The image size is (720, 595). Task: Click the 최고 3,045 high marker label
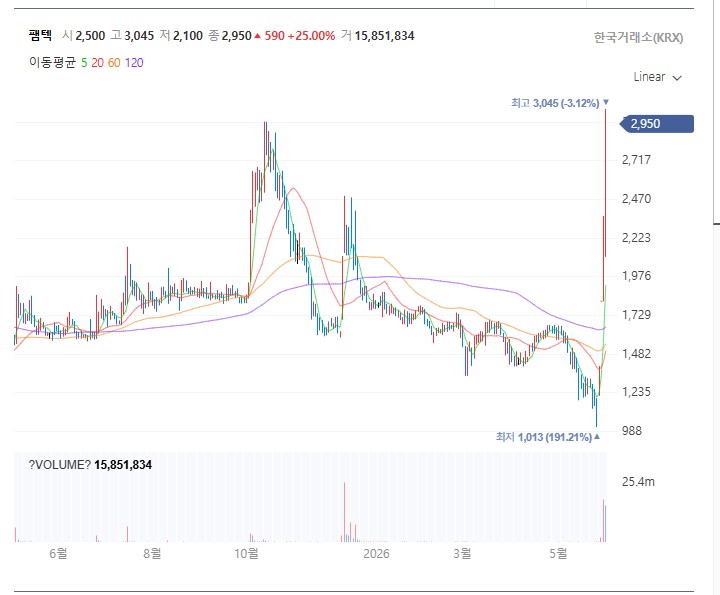560,103
